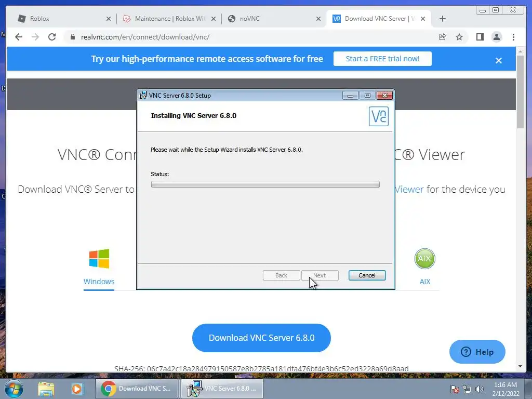This screenshot has height=399, width=532.
Task: Click the VNC logo in setup dialog
Action: coord(379,116)
